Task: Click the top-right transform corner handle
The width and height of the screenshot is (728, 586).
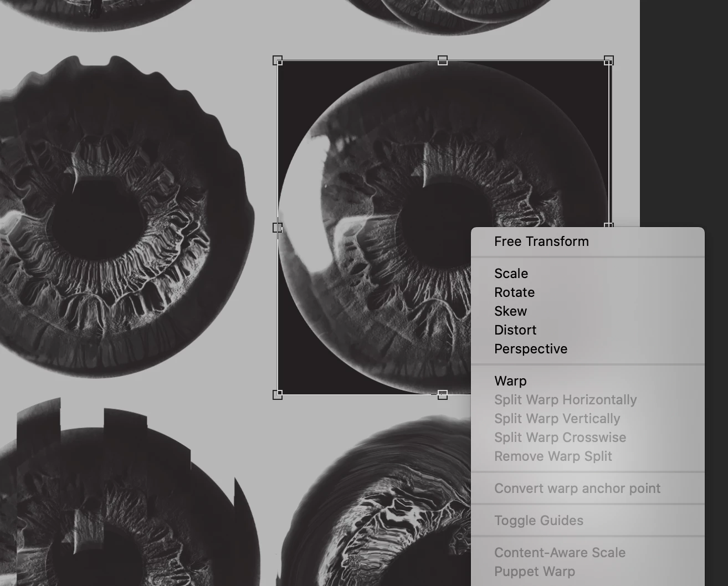Action: click(608, 60)
